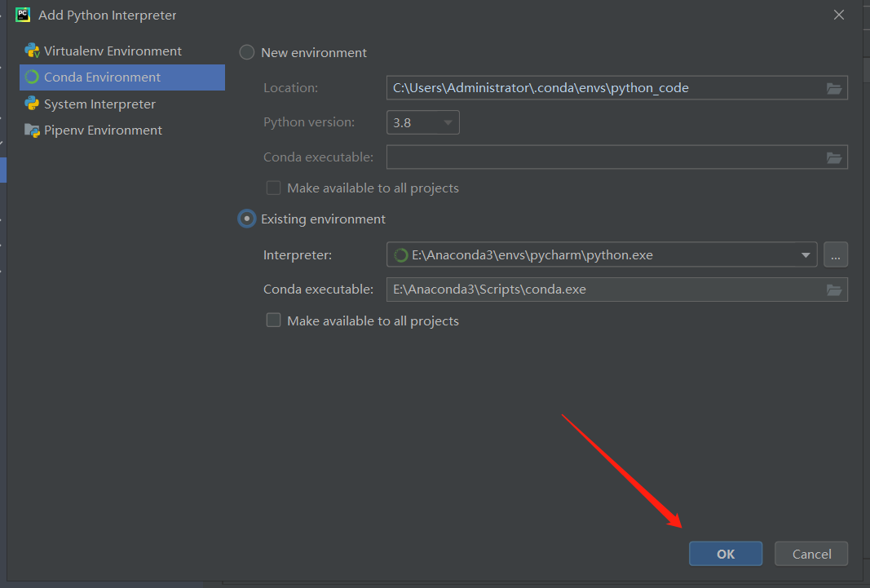Screen dimensions: 870x588
Task: Click the Cancel button
Action: coord(811,554)
